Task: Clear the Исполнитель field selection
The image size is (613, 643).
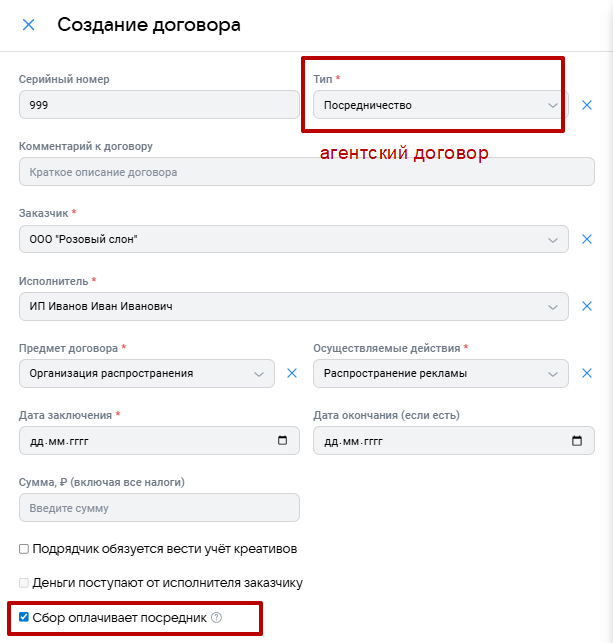Action: (587, 306)
